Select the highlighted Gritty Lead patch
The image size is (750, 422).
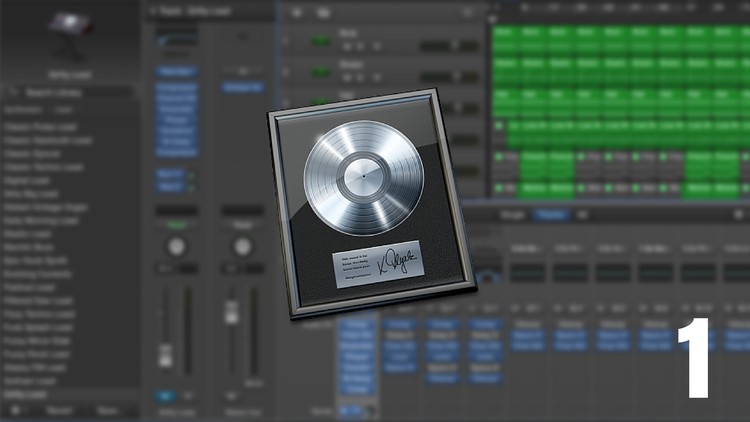(x=70, y=395)
